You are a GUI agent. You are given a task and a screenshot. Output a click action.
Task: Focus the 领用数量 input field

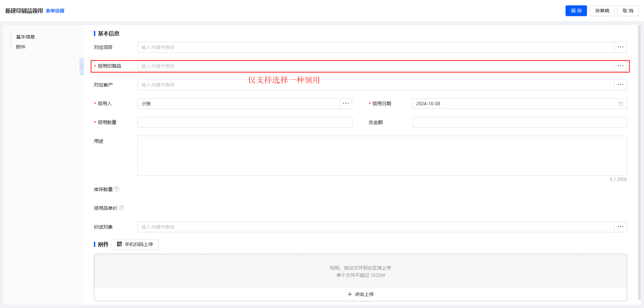tap(245, 122)
